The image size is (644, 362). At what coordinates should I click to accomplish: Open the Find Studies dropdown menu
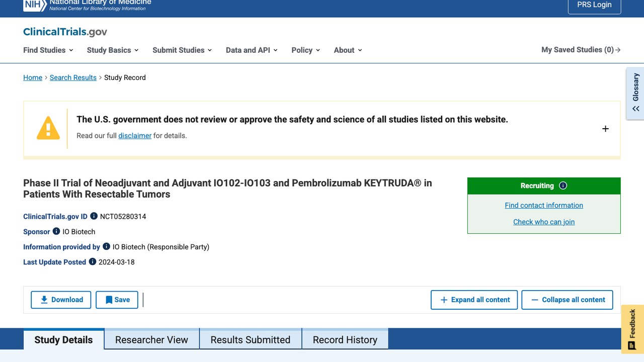pos(48,50)
